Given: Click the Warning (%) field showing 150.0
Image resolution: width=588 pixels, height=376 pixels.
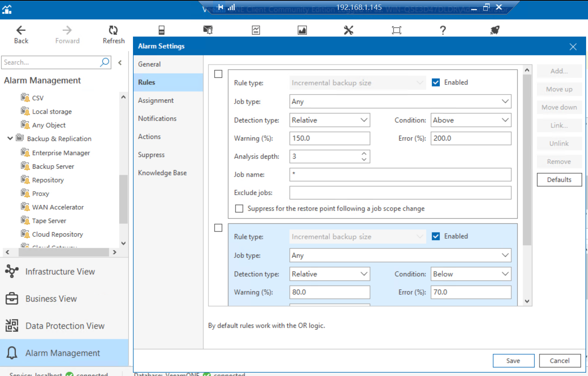Looking at the screenshot, I should [x=330, y=138].
